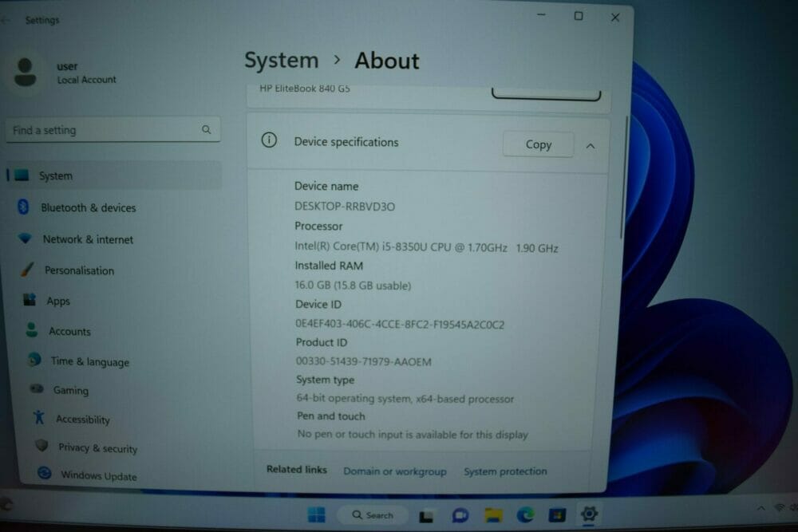Select the Bluetooth & devices icon in sidebar

coord(23,207)
